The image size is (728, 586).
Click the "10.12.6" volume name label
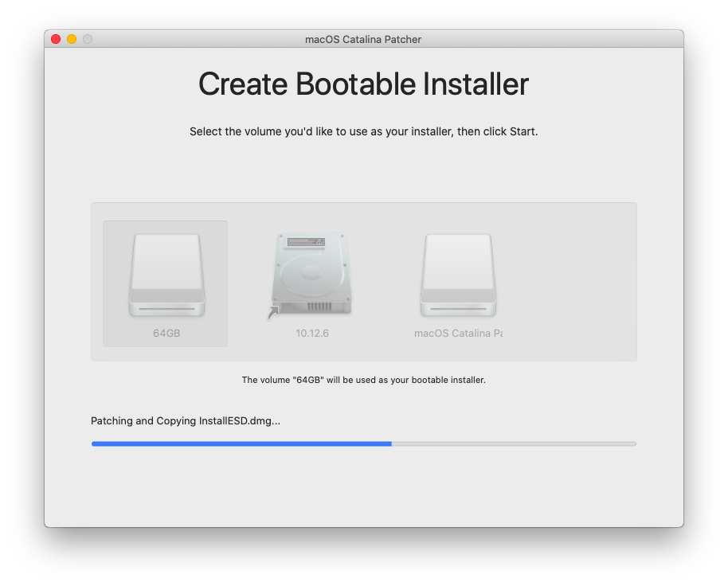pyautogui.click(x=312, y=334)
